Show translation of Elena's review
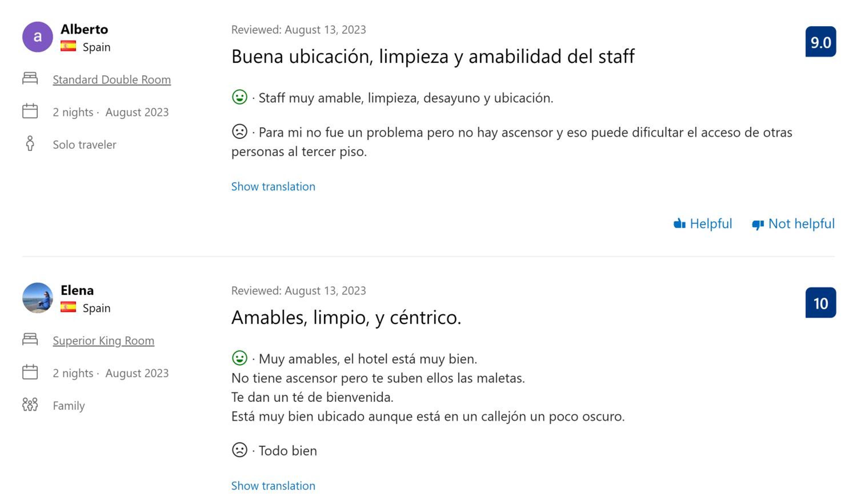 click(273, 485)
